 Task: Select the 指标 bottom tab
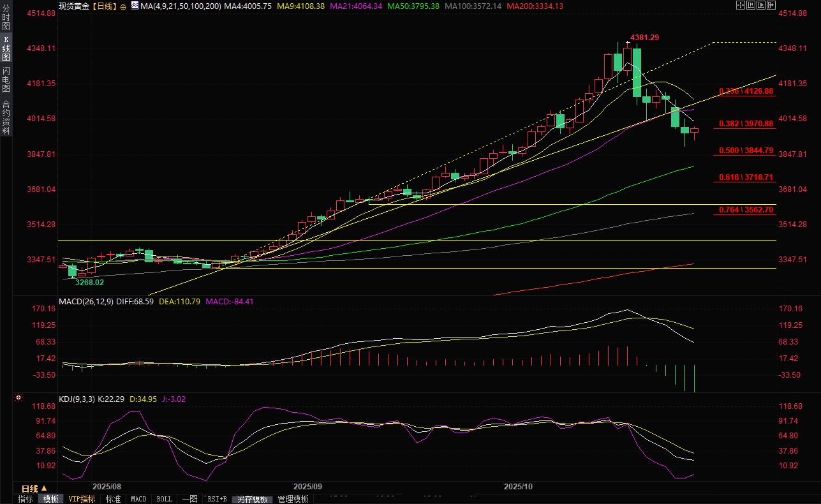coord(26,499)
